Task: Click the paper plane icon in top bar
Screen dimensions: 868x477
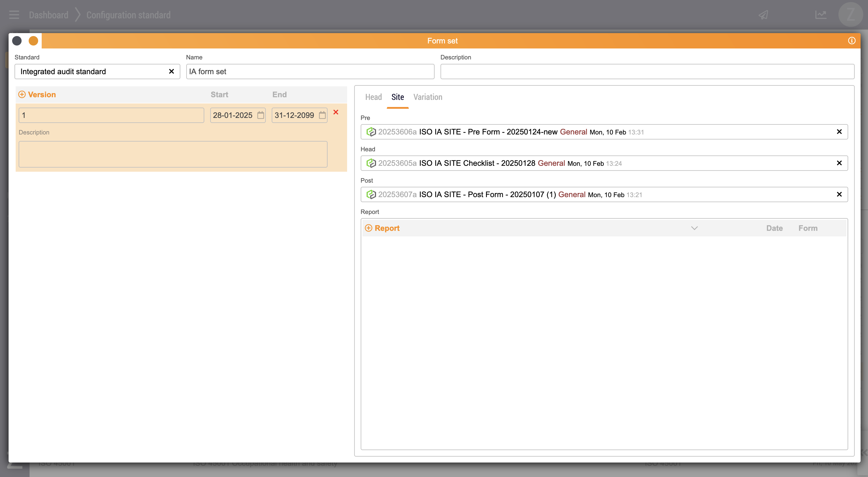Action: [763, 15]
